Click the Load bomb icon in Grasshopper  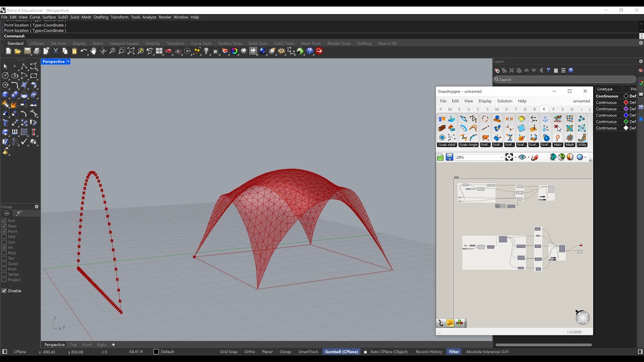pyautogui.click(x=546, y=137)
